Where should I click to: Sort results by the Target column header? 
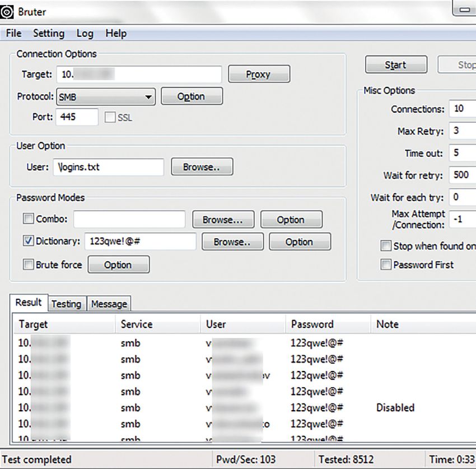[64, 324]
